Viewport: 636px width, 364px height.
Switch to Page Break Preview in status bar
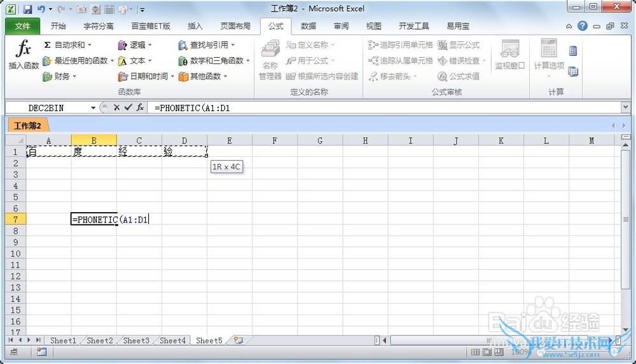coord(499,352)
